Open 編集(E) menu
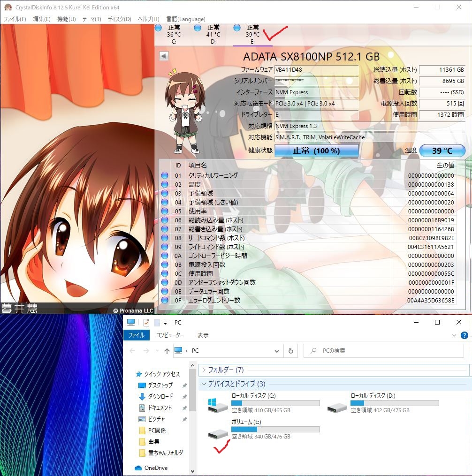 click(42, 19)
